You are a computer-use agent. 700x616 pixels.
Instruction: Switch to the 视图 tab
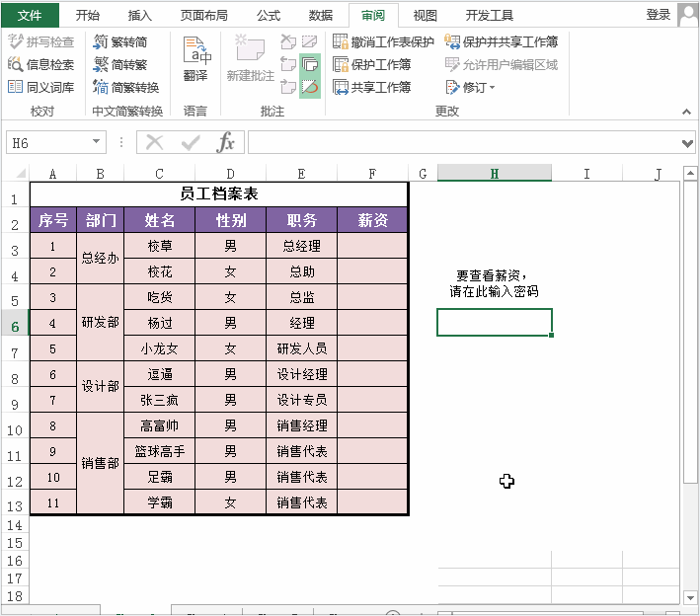(x=425, y=15)
